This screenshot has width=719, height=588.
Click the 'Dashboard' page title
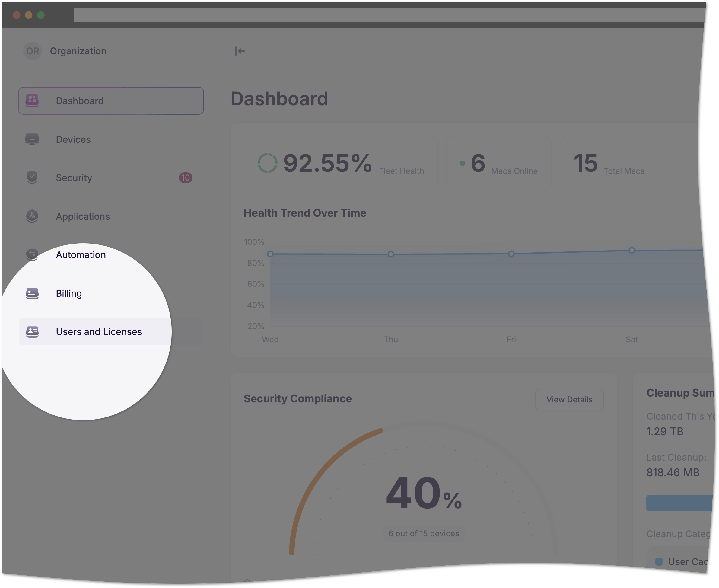click(x=279, y=99)
